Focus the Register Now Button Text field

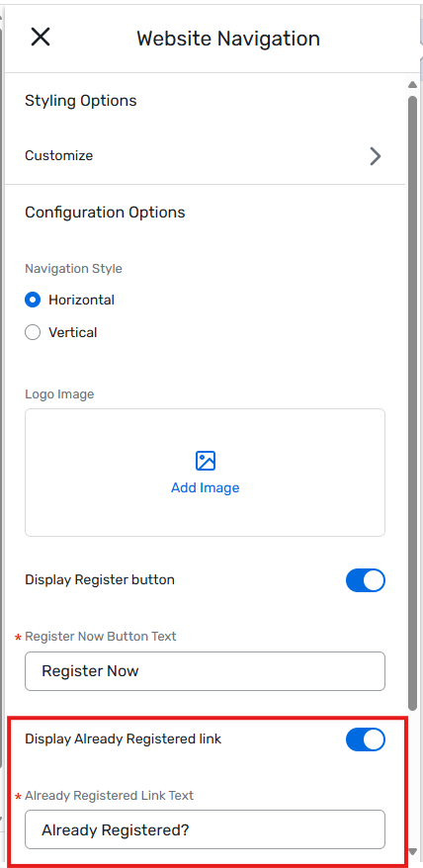click(205, 671)
